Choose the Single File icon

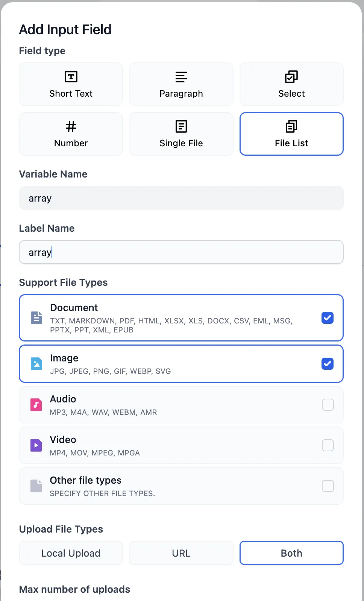[x=181, y=126]
